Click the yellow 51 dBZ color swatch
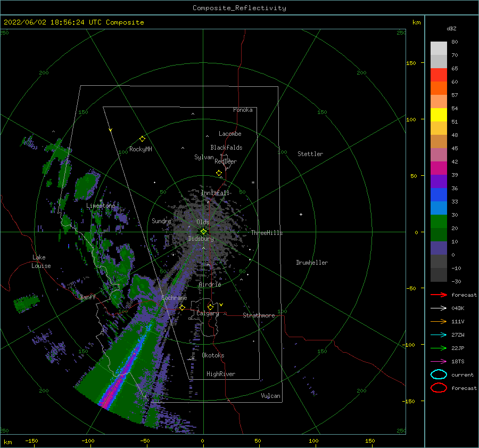The image size is (479, 448). click(439, 115)
